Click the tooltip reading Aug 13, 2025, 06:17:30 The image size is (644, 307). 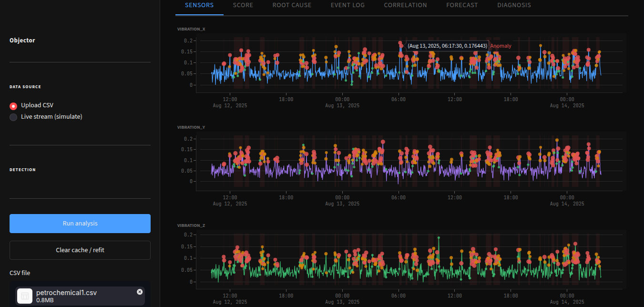447,46
